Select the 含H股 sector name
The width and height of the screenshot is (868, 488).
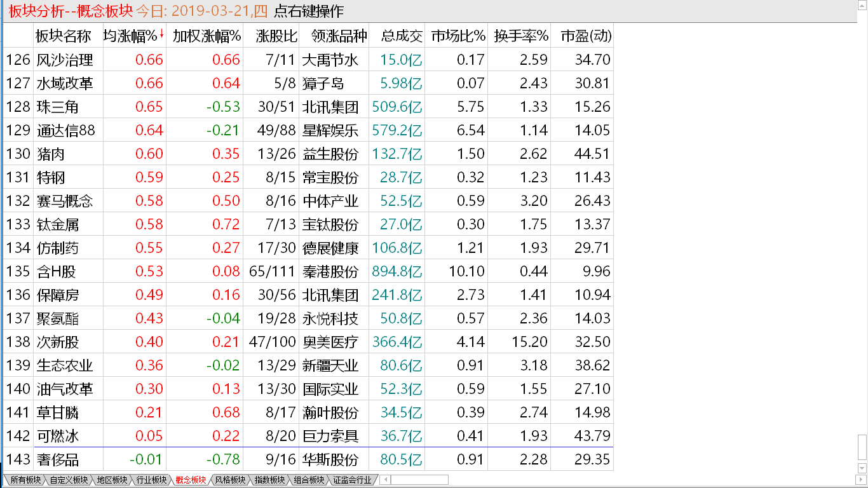click(x=57, y=271)
